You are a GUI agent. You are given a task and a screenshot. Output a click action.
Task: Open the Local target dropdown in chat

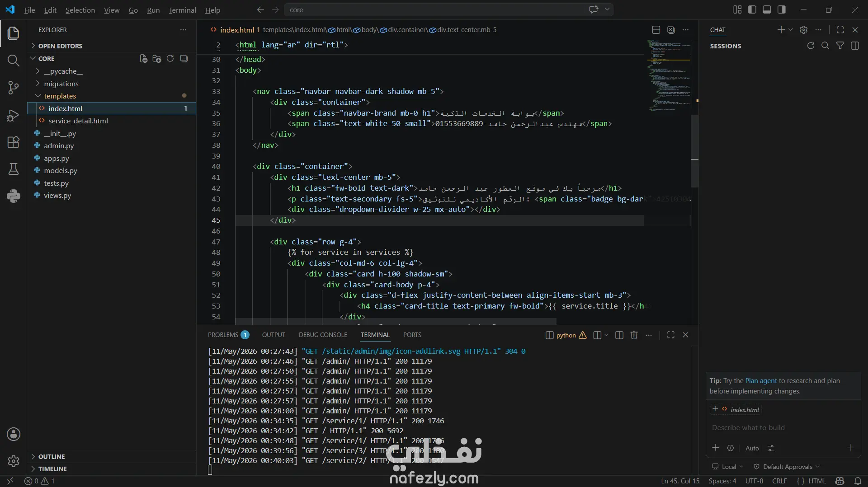click(x=728, y=467)
